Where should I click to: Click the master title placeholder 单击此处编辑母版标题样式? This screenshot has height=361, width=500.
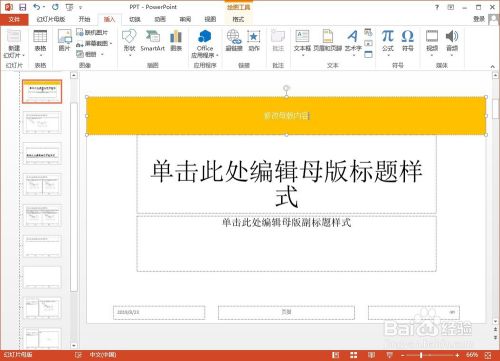[x=286, y=174]
